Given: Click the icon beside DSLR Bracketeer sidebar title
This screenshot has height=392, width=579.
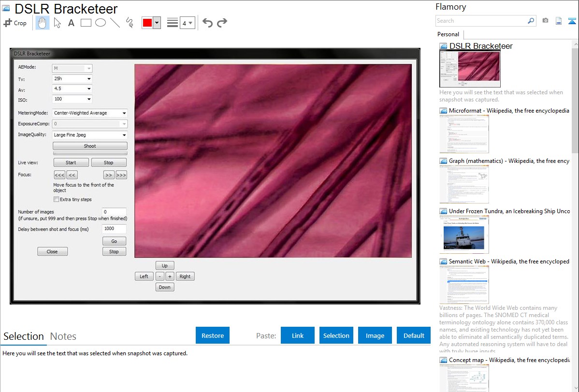Looking at the screenshot, I should pyautogui.click(x=443, y=46).
